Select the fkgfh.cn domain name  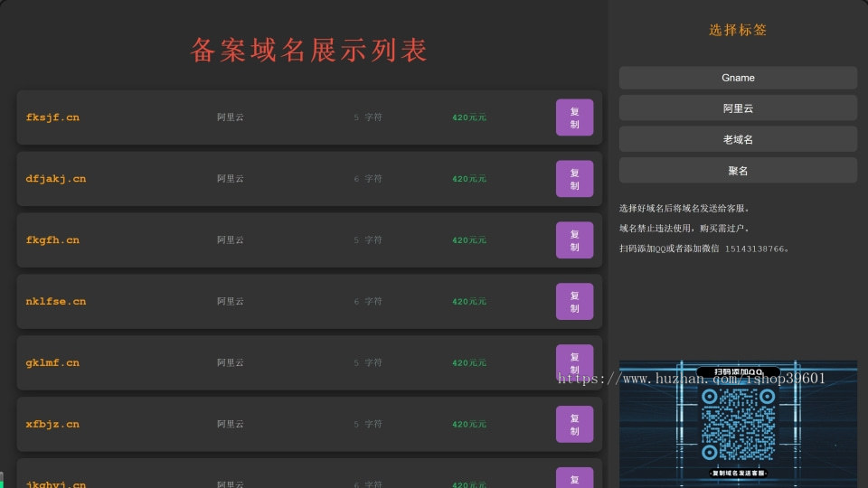pos(52,240)
